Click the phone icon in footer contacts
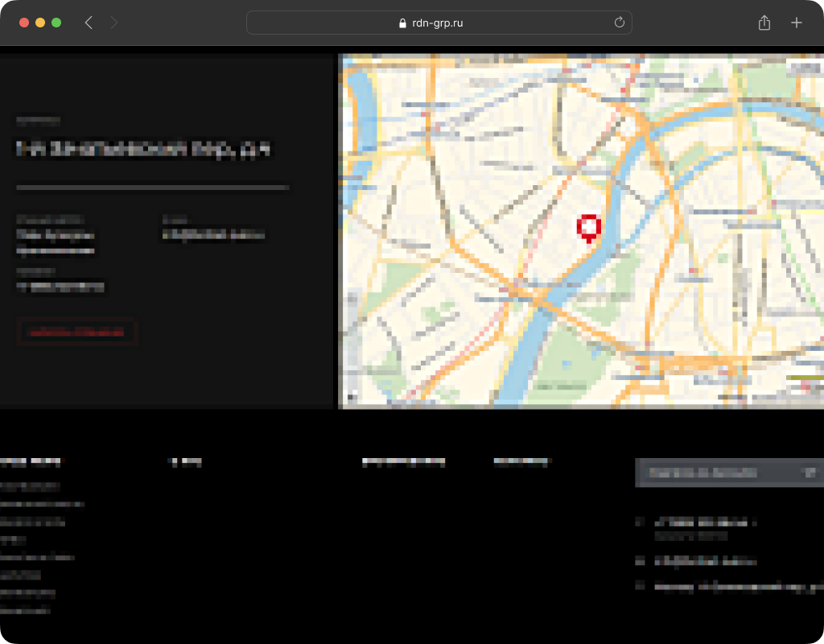Image resolution: width=824 pixels, height=644 pixels. coord(641,522)
